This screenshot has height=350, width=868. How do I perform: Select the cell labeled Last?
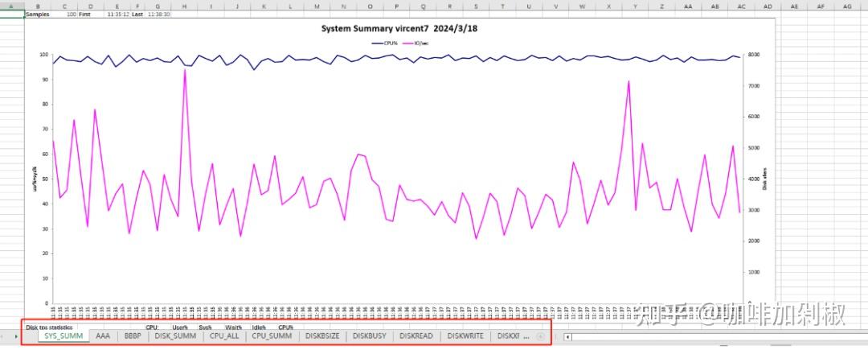(138, 14)
